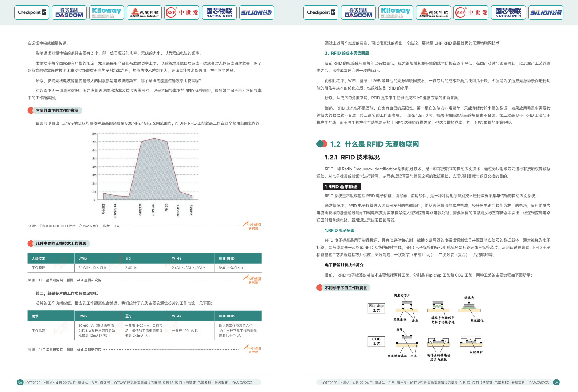The image size is (578, 392).
Task: Click the '一般在 5-20mA' Bluetooth current cell
Action: (x=144, y=330)
